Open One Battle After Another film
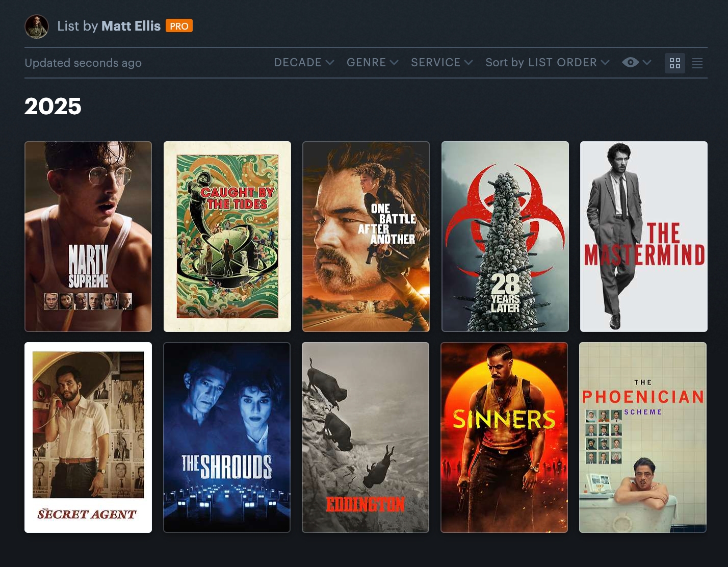Viewport: 728px width, 567px height. 366,237
